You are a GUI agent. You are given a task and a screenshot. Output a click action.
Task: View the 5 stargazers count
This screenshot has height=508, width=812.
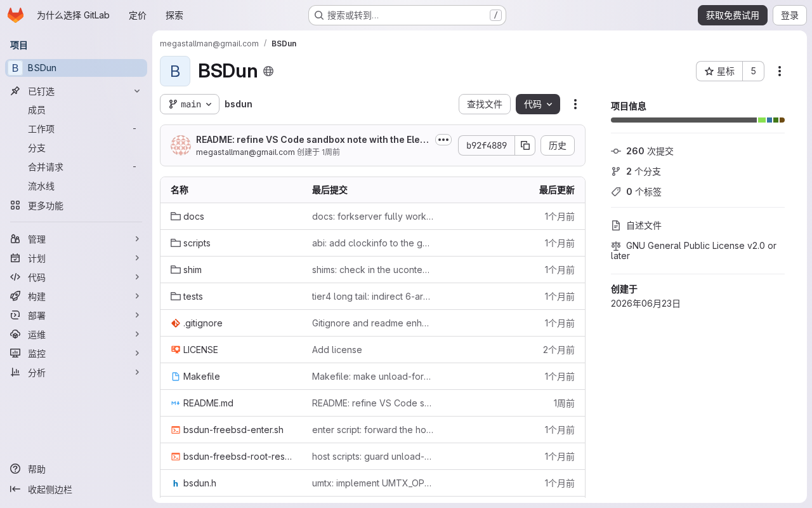click(754, 71)
